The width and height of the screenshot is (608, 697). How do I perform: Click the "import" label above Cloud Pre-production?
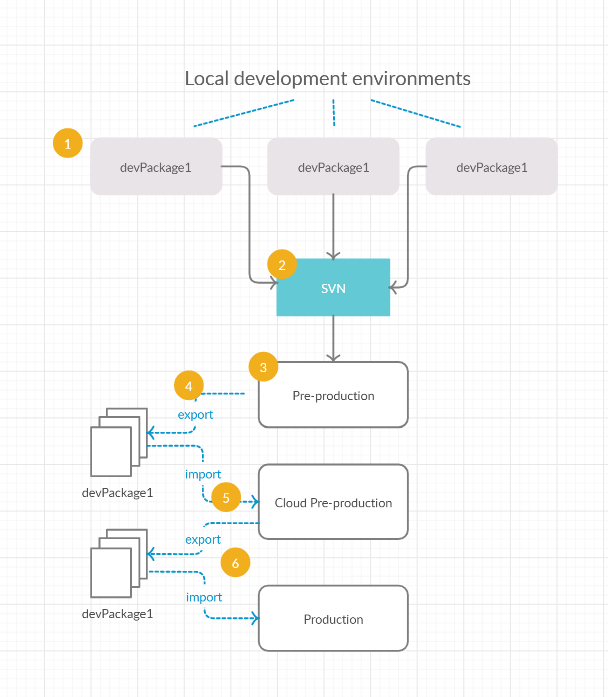(x=203, y=474)
